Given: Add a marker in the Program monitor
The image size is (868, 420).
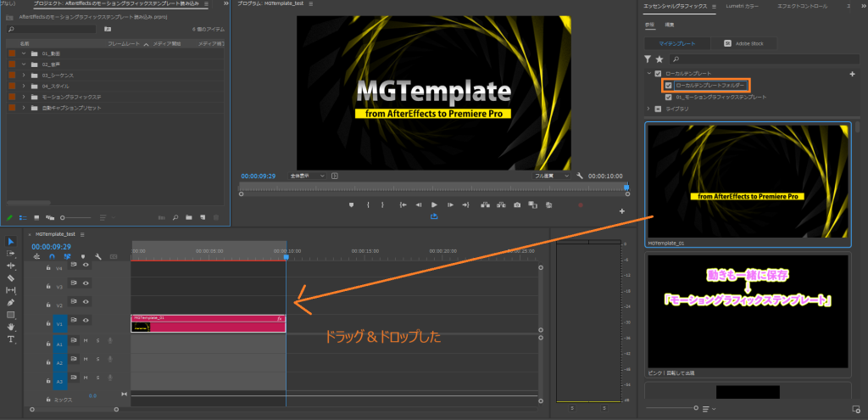Looking at the screenshot, I should tap(352, 204).
